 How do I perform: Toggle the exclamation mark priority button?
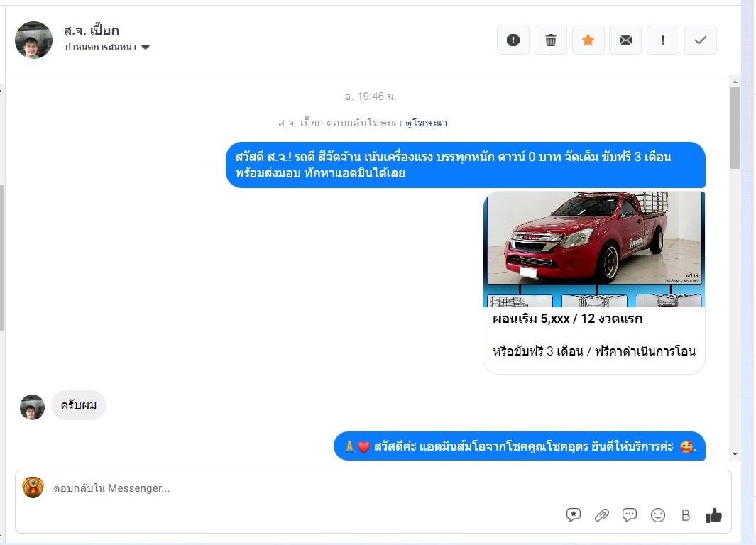663,40
